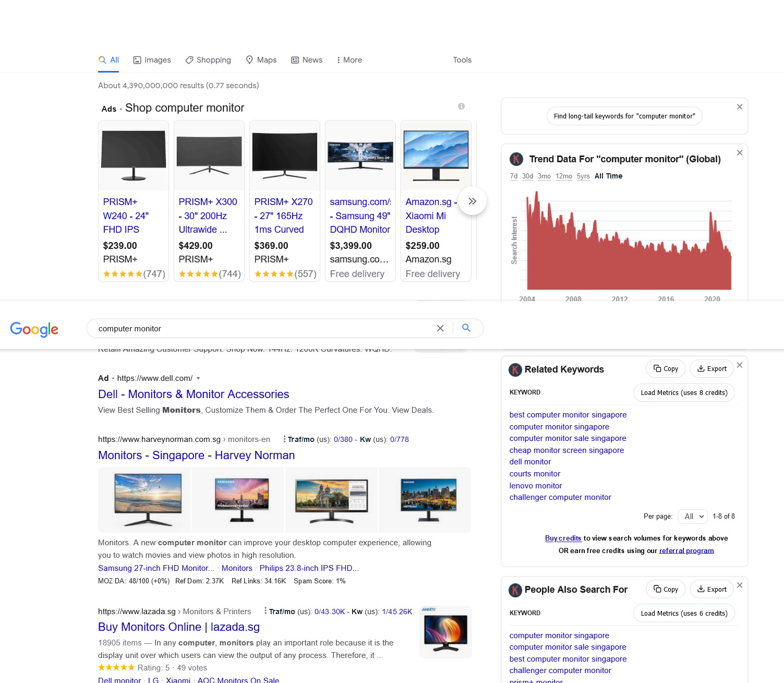The image size is (784, 683).
Task: Load Metrics using 8 credits
Action: point(684,392)
